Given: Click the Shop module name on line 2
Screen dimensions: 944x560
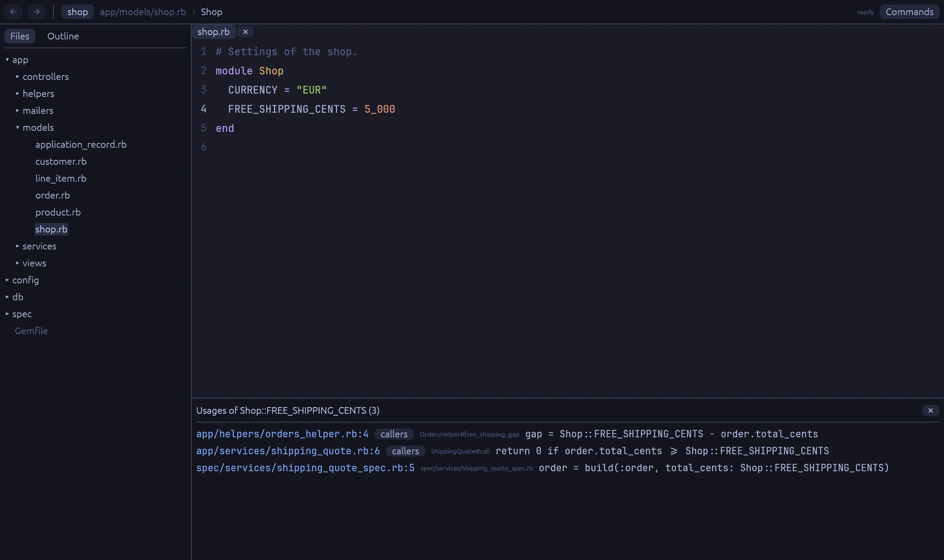Looking at the screenshot, I should [271, 71].
